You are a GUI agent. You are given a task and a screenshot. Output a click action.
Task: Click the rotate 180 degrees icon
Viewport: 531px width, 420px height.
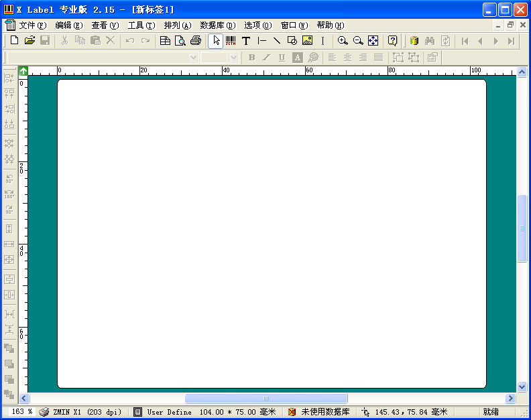point(9,194)
